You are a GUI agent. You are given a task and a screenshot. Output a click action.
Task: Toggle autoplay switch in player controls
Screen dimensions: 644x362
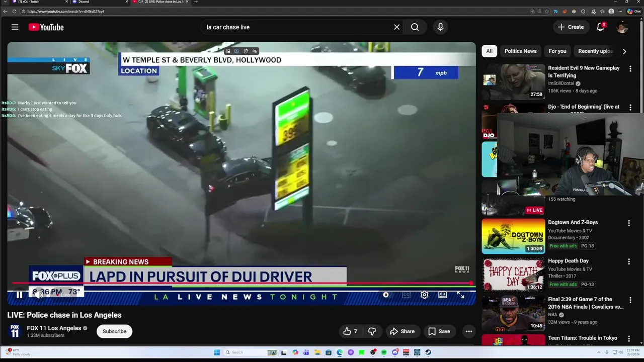click(386, 295)
